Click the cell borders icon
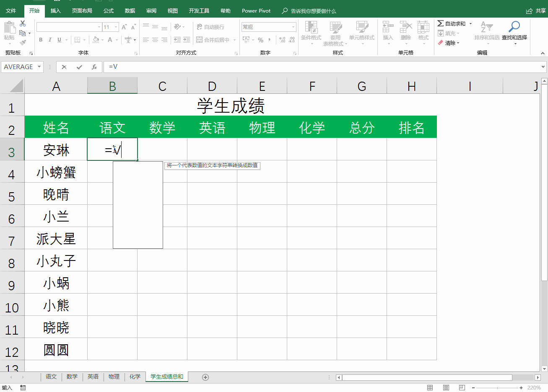 (x=78, y=40)
